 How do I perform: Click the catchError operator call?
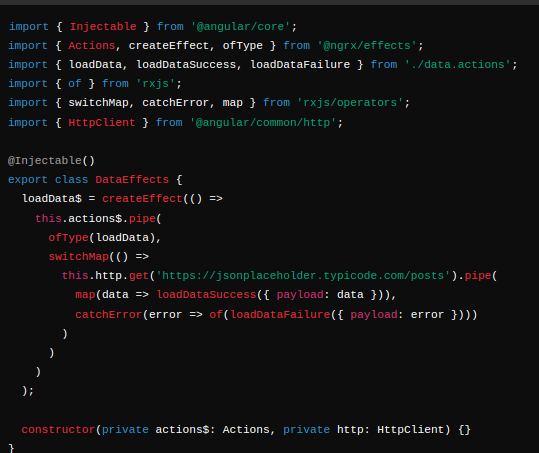tap(109, 314)
